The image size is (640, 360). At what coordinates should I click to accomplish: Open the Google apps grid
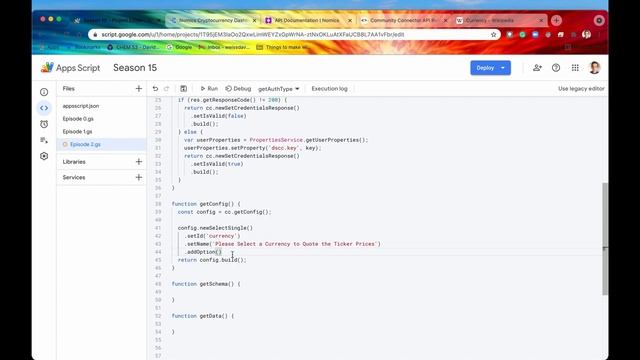[x=575, y=68]
